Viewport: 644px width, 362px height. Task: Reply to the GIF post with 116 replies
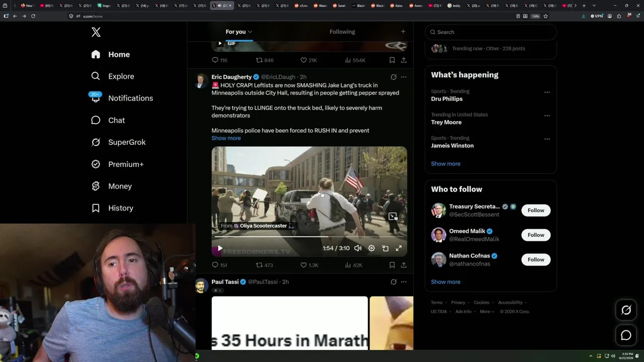click(219, 60)
